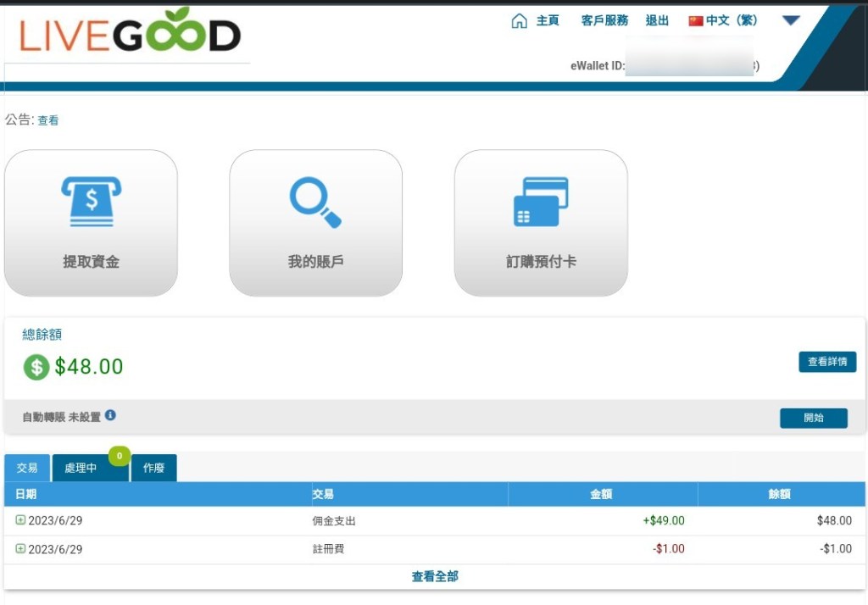Click the 查看詳情 button
Screen dimensions: 868x605
coord(827,362)
